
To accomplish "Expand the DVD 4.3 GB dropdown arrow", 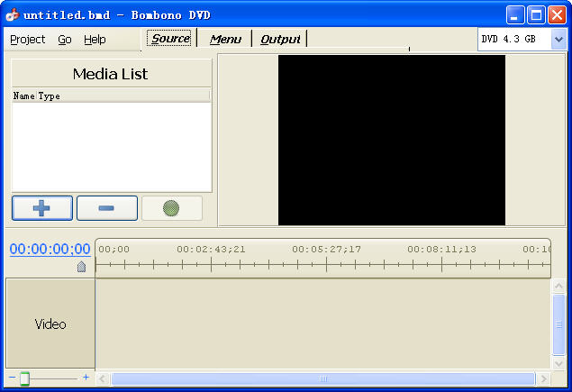I will [x=558, y=39].
